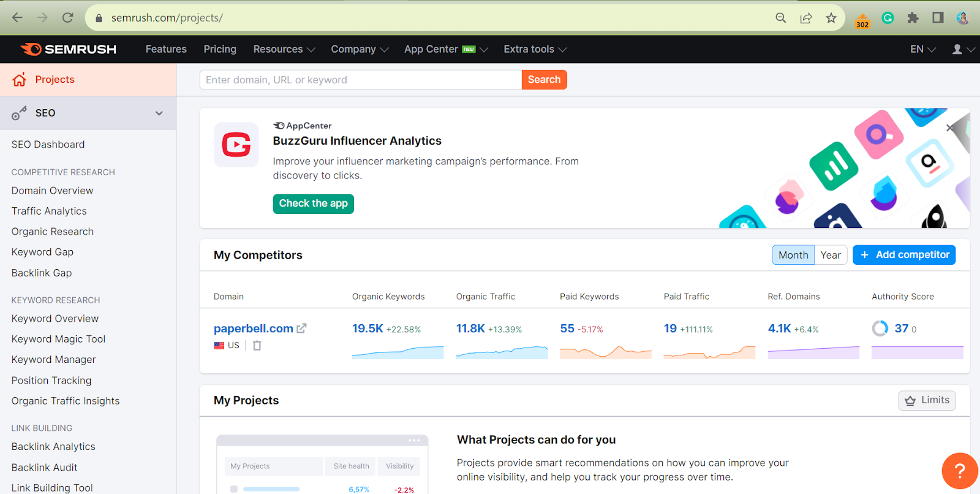980x494 pixels.
Task: Open the Grammarly extension icon
Action: 888,18
